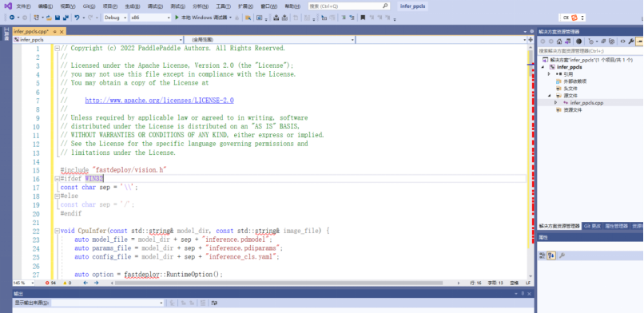
Task: Open the Toolbox side tab
Action: (x=6, y=34)
